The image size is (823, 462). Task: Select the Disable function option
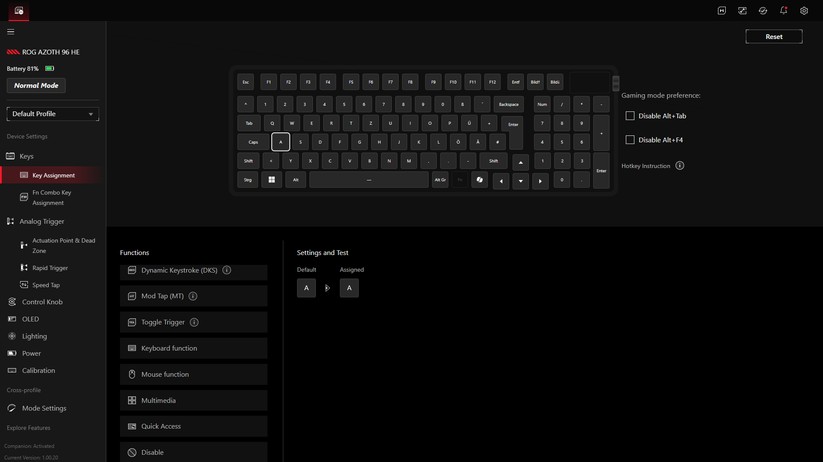193,452
